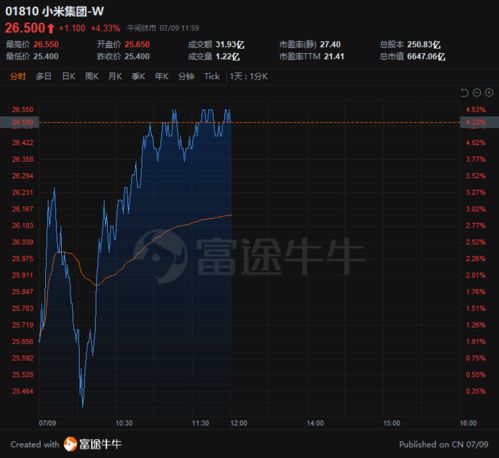
Task: Click the 10:30 time axis label
Action: tap(124, 423)
